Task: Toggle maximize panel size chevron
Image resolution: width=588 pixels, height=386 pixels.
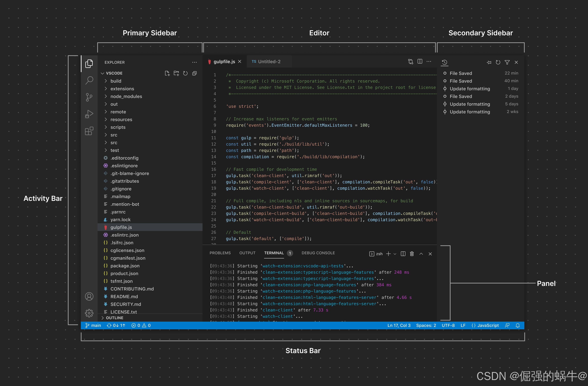Action: 421,254
